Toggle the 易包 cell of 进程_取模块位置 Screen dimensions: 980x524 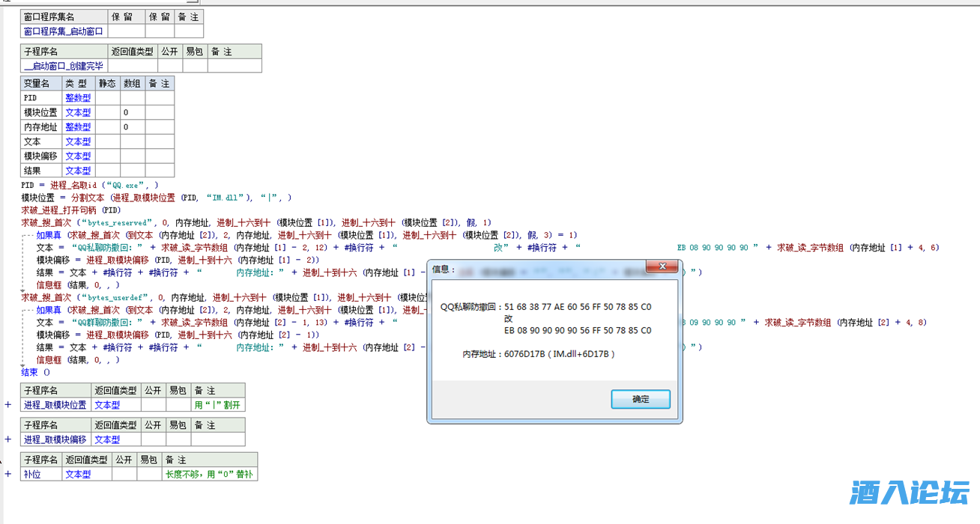click(x=178, y=405)
